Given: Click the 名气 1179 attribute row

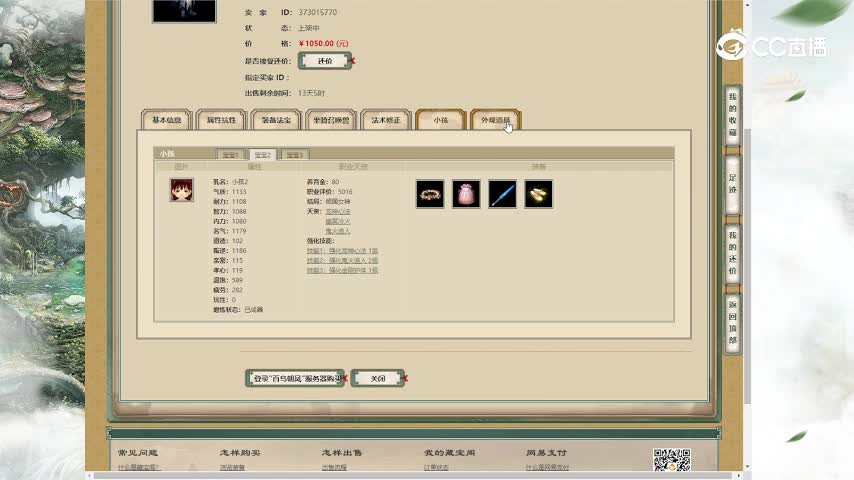Looking at the screenshot, I should coord(230,231).
